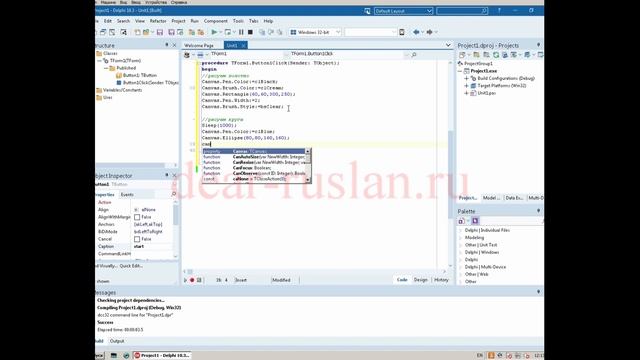
Task: Select Other | Unit Test palette category
Action: (481, 245)
